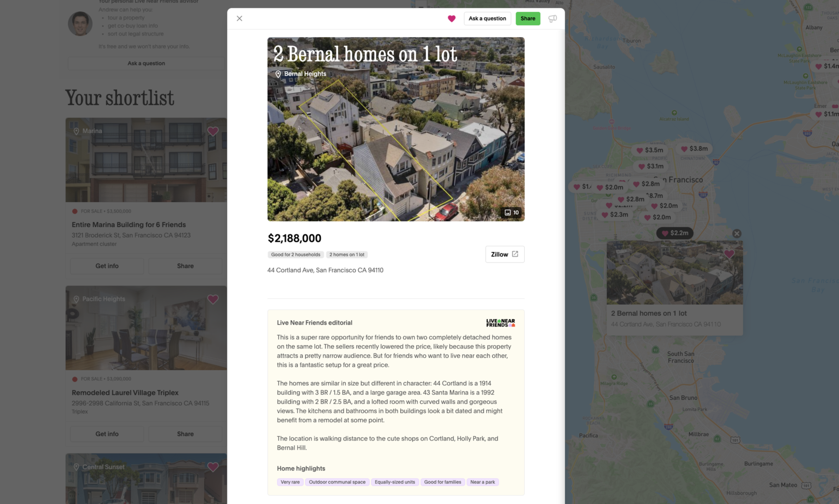Screen dimensions: 839x504
Task: Click Share for Remodeled Laurel Village Triplex
Action: [x=185, y=434]
